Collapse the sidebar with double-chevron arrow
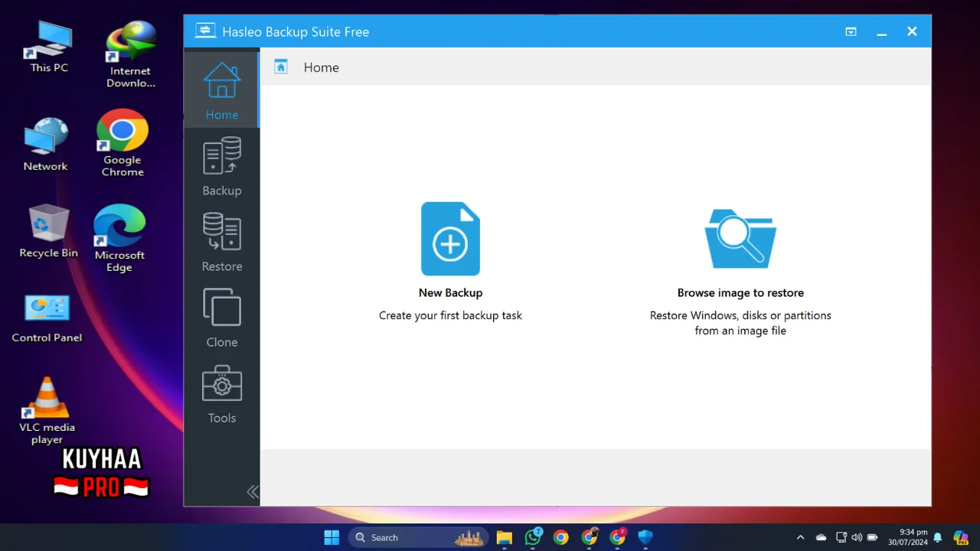 pyautogui.click(x=252, y=492)
